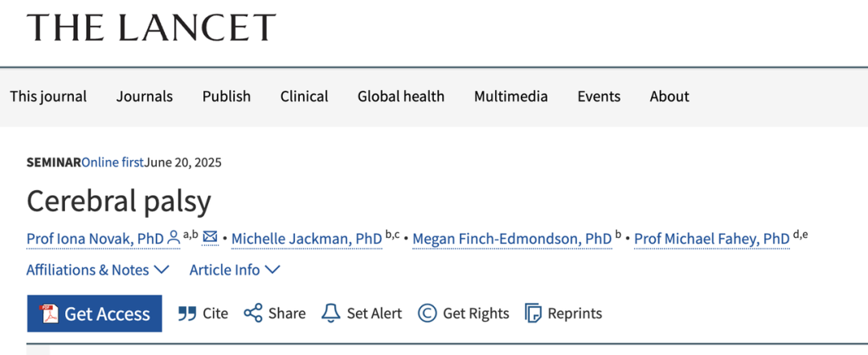This screenshot has height=355, width=868.
Task: Click the Share network icon
Action: pyautogui.click(x=253, y=313)
